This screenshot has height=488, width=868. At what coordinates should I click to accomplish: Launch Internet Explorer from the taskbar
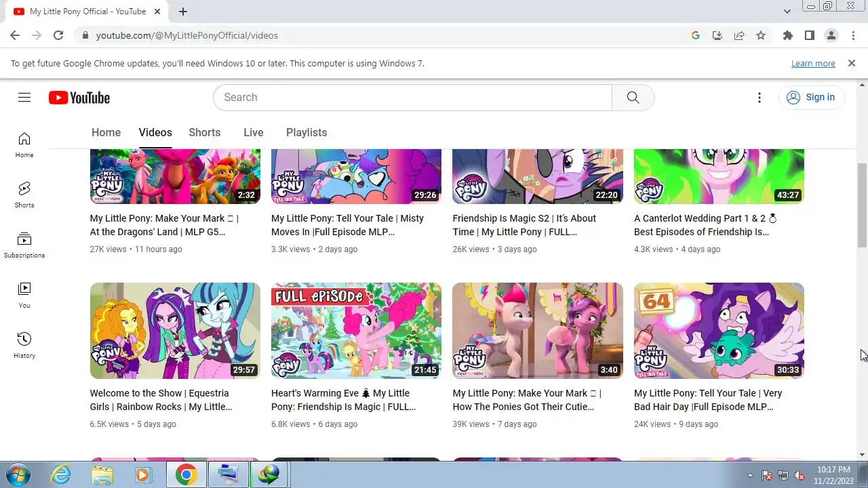pyautogui.click(x=61, y=474)
